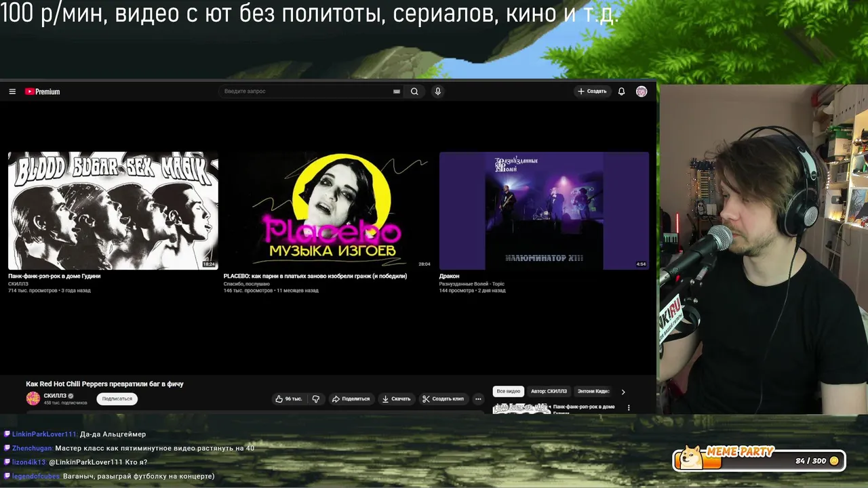Click the 28:04 duration badge on Placebo

(425, 264)
